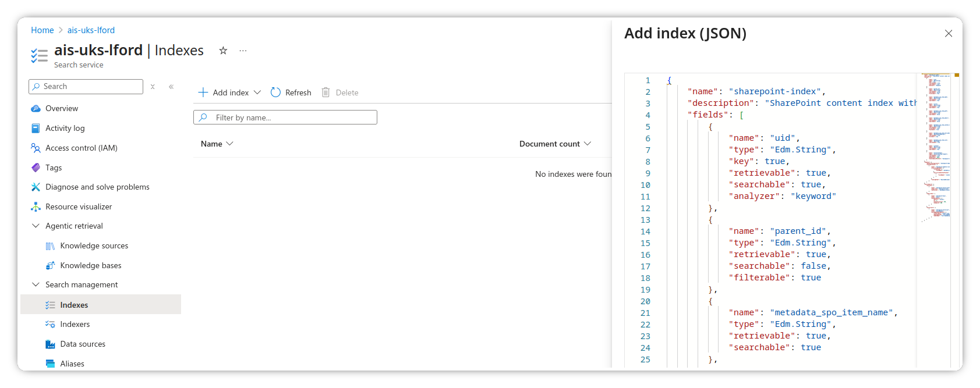Click "keyword" analyzer value in editor
This screenshot has height=388, width=980.
click(813, 196)
